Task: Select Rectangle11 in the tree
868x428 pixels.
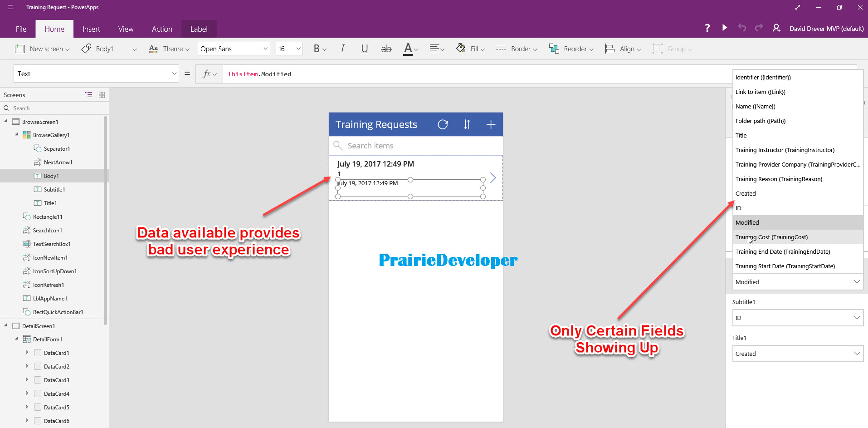Action: coord(48,216)
